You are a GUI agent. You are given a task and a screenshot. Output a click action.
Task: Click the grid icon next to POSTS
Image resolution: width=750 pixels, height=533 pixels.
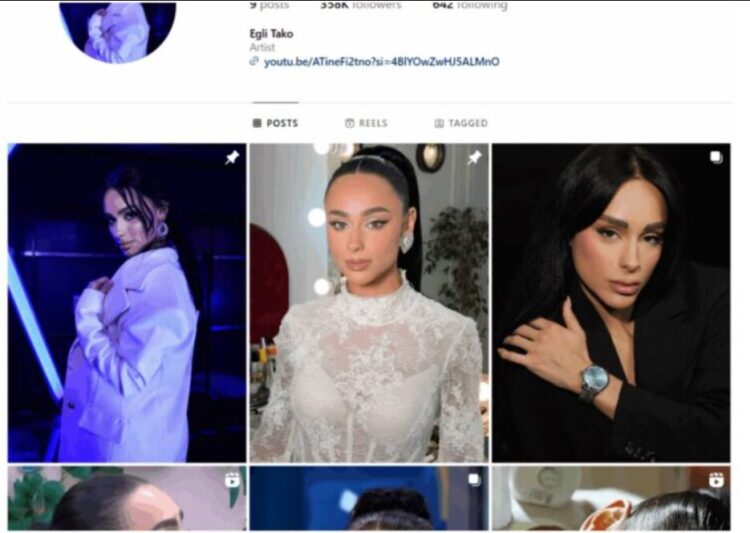[257, 123]
